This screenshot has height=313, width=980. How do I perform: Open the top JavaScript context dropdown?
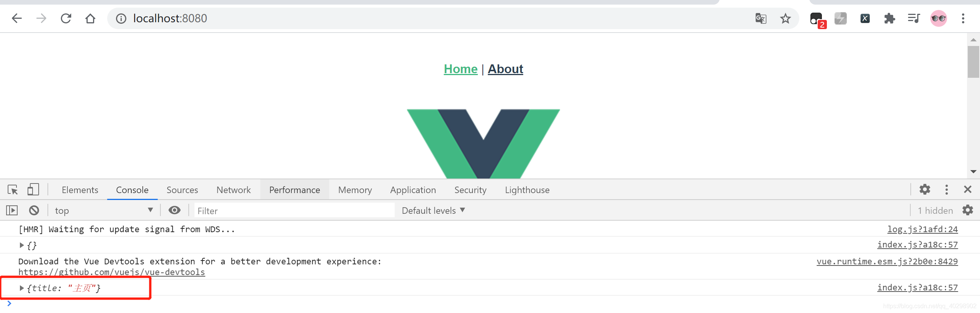[103, 210]
